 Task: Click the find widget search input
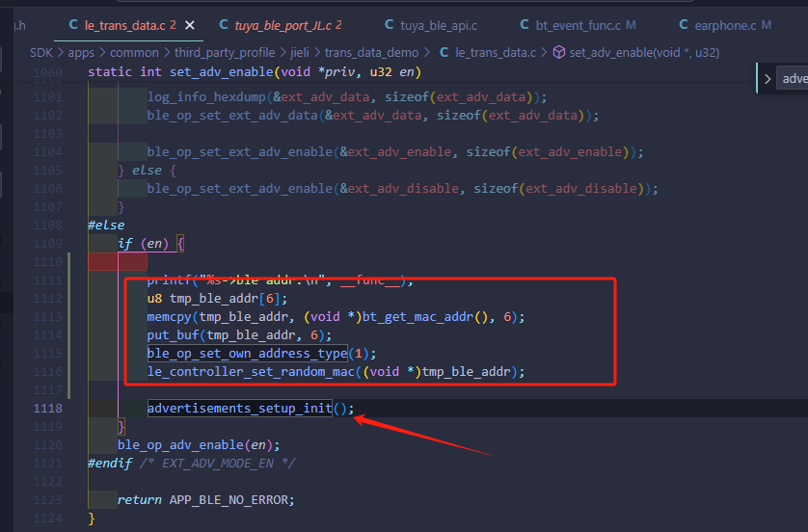coord(793,79)
